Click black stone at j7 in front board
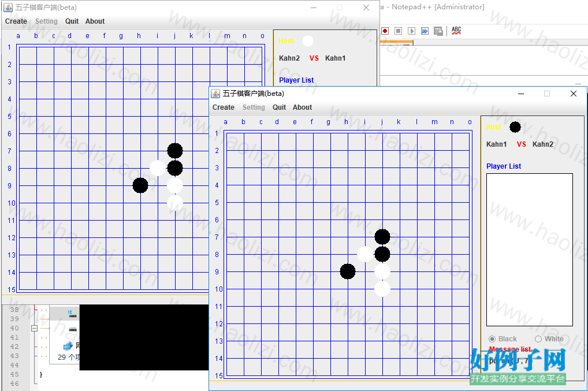Screen dimensions: 588x391 tap(382, 237)
